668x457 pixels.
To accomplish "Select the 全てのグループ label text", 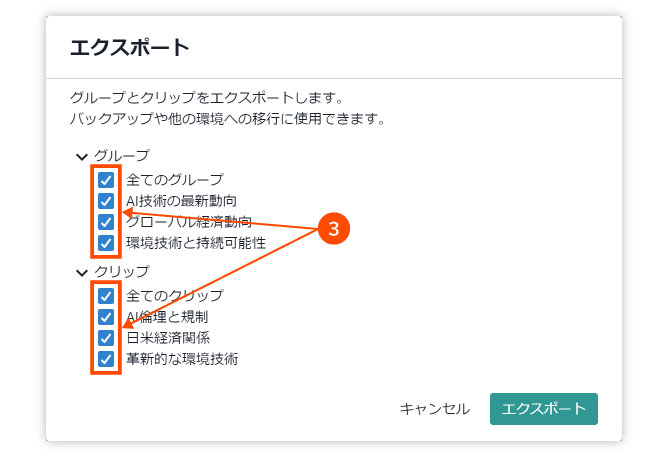I will coord(175,180).
